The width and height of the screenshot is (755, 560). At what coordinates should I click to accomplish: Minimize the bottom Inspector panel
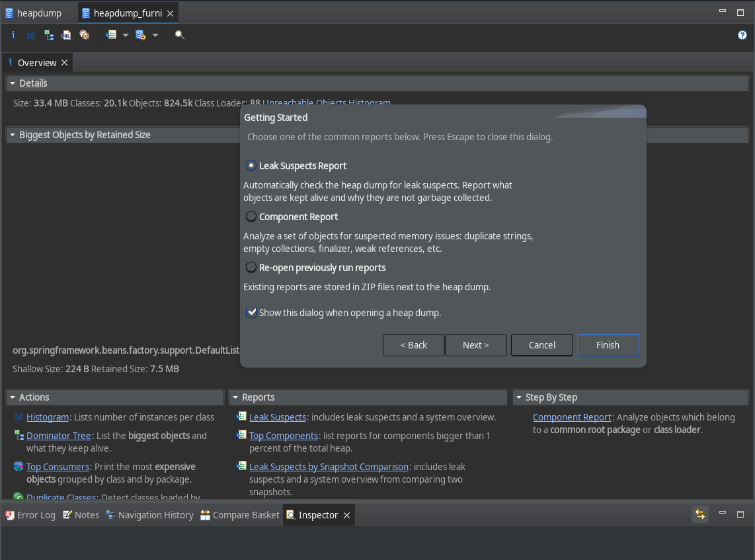coord(722,513)
